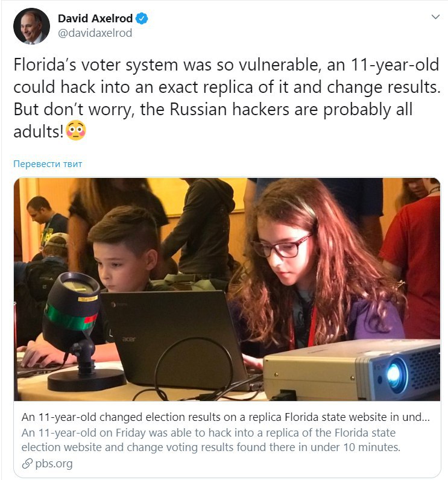Open the photo of kids at laptop
This screenshot has width=448, height=480.
(x=227, y=289)
